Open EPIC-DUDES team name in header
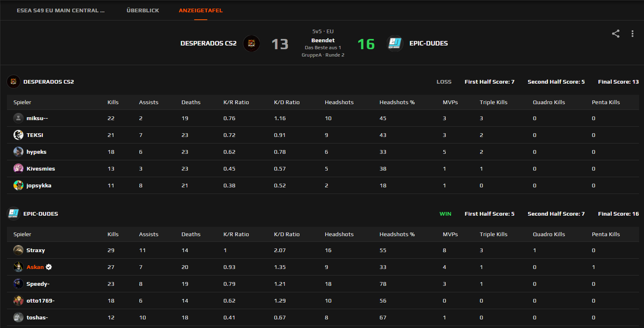644x328 pixels. coord(428,43)
